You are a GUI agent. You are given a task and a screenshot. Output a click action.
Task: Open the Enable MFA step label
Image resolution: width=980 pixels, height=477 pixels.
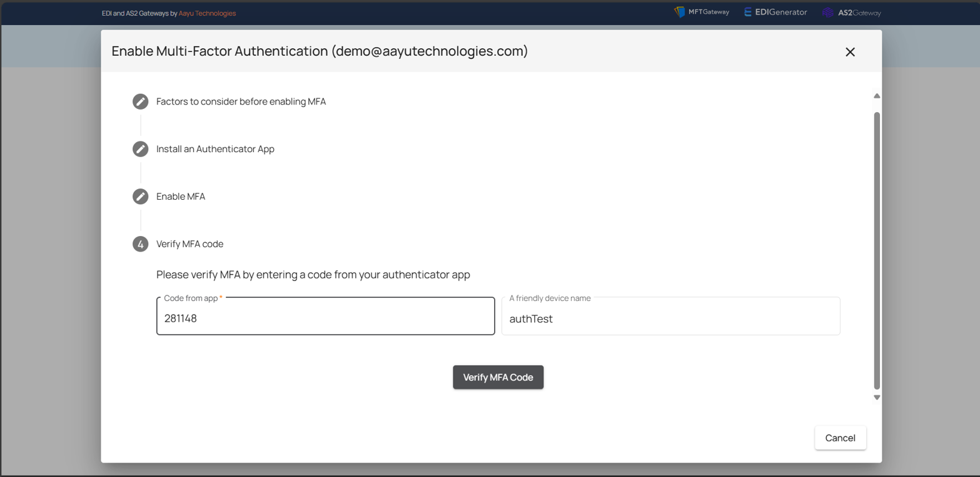pos(181,197)
